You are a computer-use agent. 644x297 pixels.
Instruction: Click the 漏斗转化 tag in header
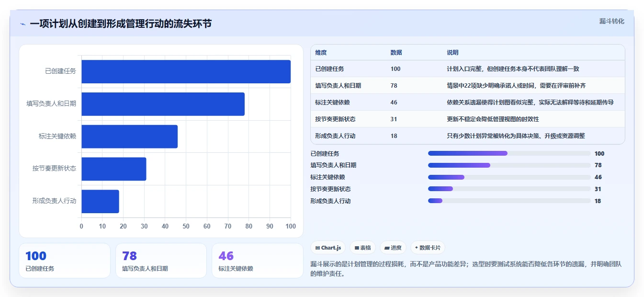point(611,21)
